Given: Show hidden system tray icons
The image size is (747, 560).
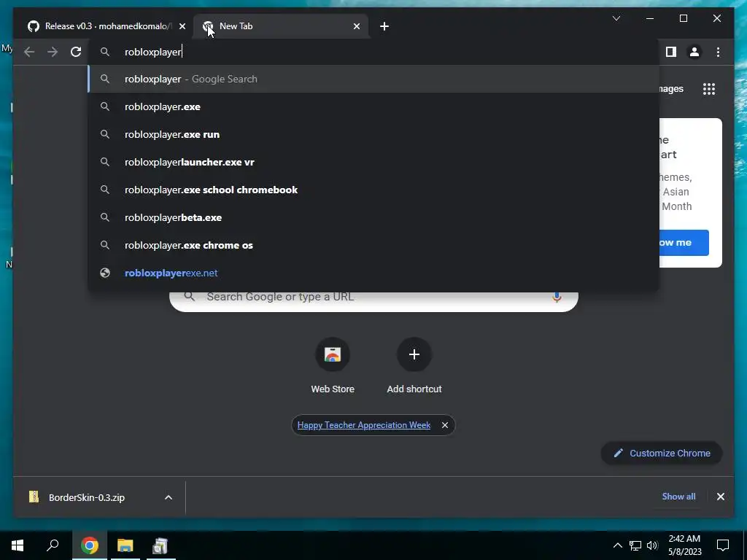Looking at the screenshot, I should tap(617, 545).
